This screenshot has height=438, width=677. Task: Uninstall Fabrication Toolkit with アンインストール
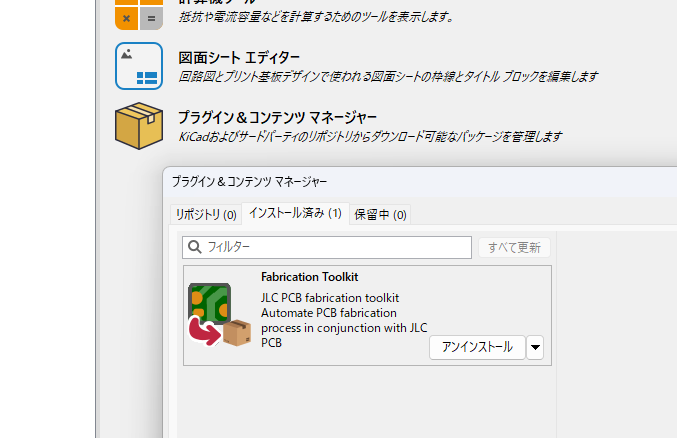(x=477, y=347)
